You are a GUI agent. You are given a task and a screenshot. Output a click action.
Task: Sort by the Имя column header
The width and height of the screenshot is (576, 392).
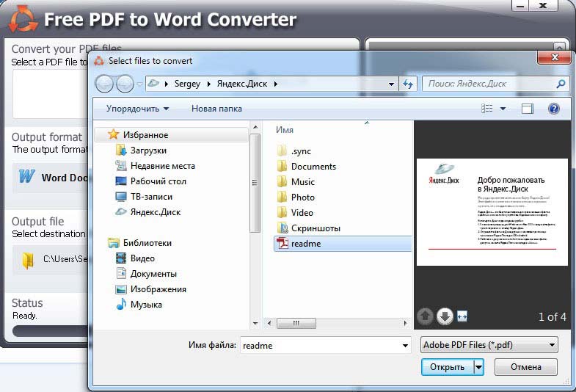tap(285, 130)
